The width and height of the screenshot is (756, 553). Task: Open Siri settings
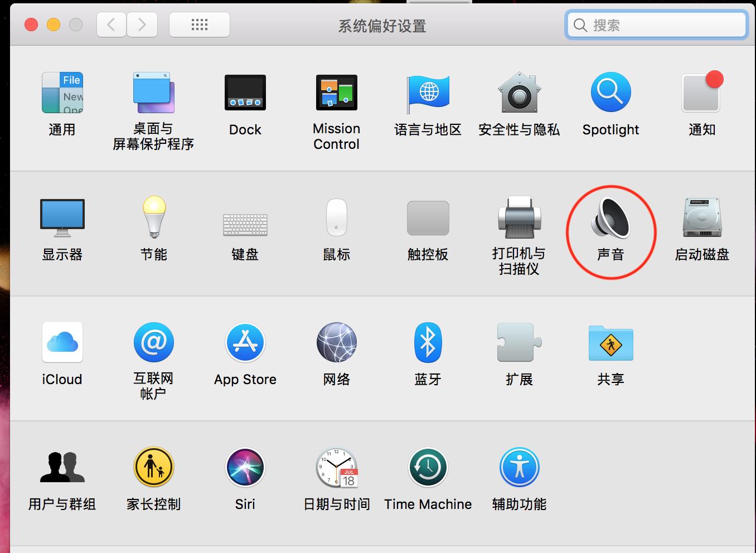click(x=245, y=468)
